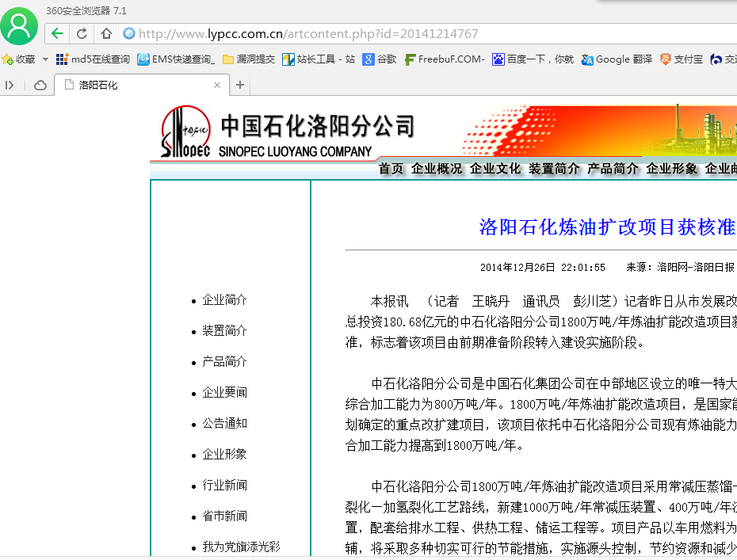Click the SINOPEC LUOYANG COMPANY subtitle
The image size is (737, 560).
(x=295, y=152)
